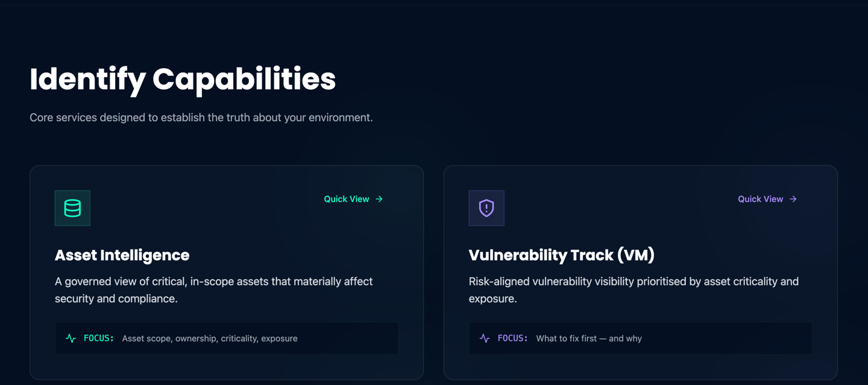
Task: Open Quick View for Asset Intelligence
Action: tap(347, 199)
